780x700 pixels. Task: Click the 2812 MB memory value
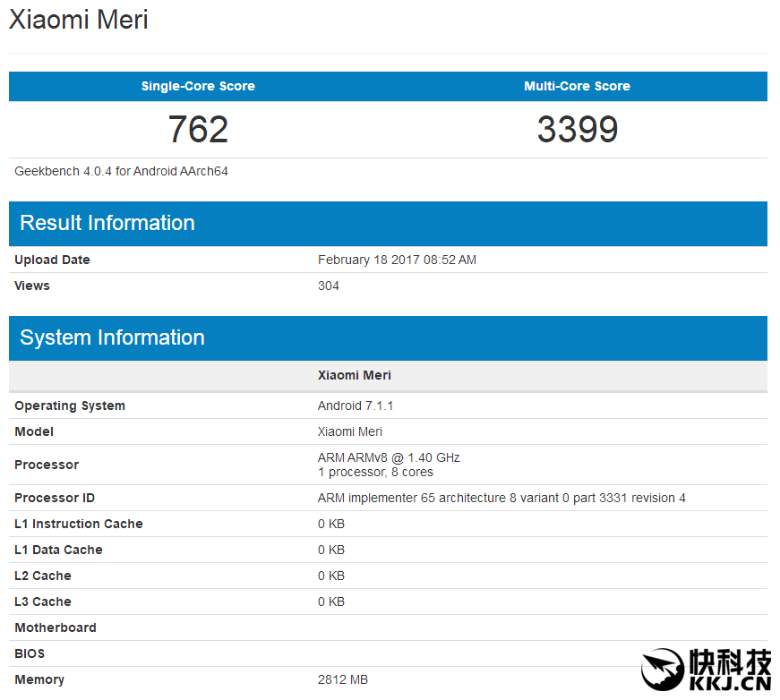click(x=343, y=679)
